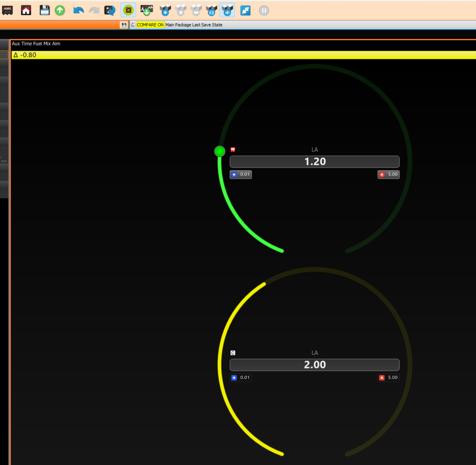Click the 0.01 minimum button under 1.20
The image size is (476, 465).
coord(241,174)
